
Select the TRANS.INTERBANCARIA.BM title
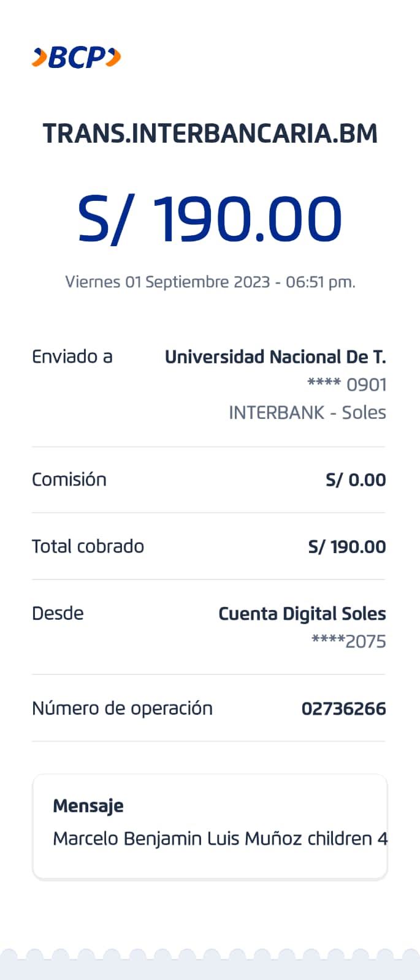click(210, 134)
